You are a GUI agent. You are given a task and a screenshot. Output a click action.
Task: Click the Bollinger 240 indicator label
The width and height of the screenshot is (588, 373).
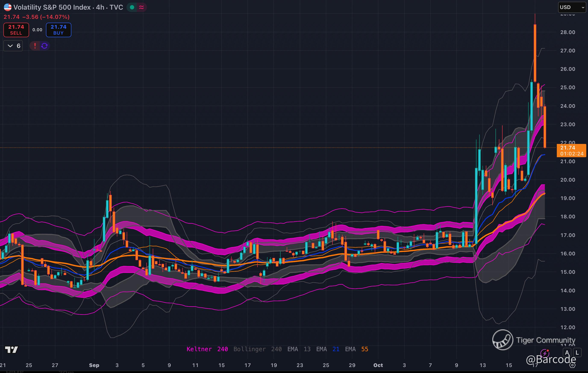[x=257, y=349]
